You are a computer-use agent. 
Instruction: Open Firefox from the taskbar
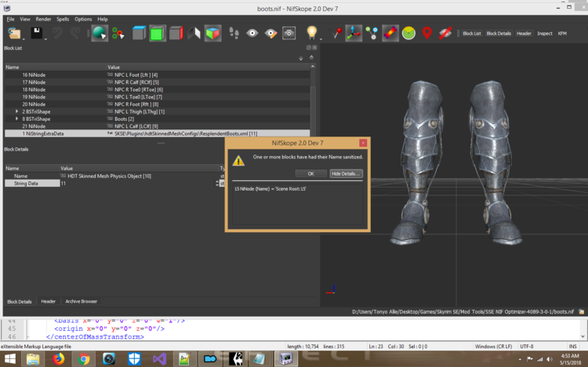tap(58, 359)
